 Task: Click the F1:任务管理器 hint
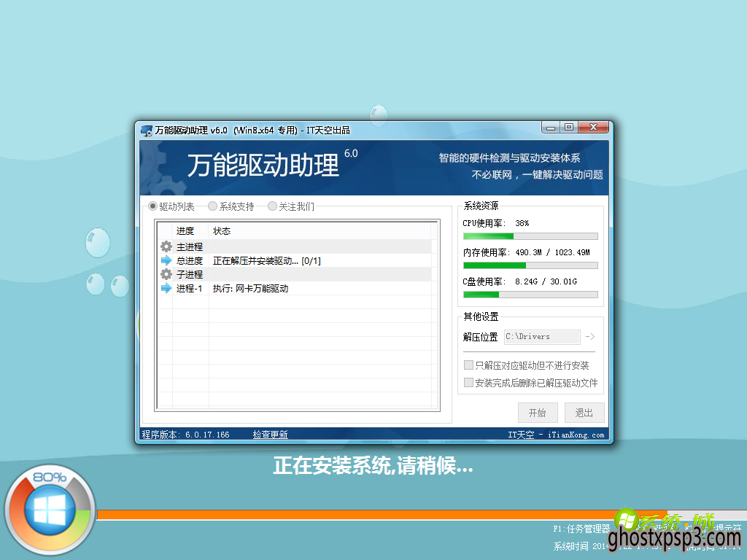tap(581, 529)
